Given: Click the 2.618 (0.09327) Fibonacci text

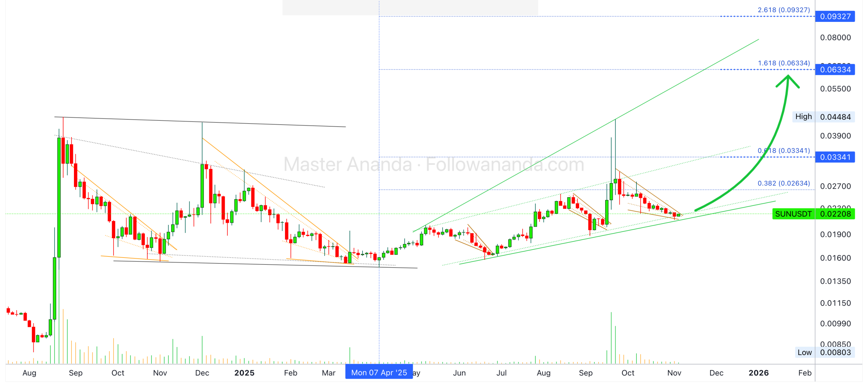Looking at the screenshot, I should pos(784,10).
